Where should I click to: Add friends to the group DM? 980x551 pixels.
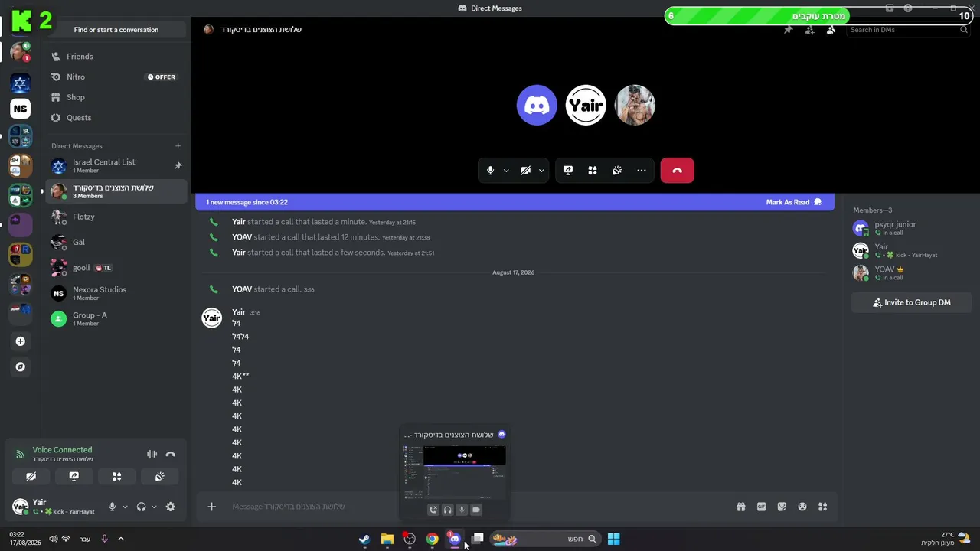(x=809, y=30)
